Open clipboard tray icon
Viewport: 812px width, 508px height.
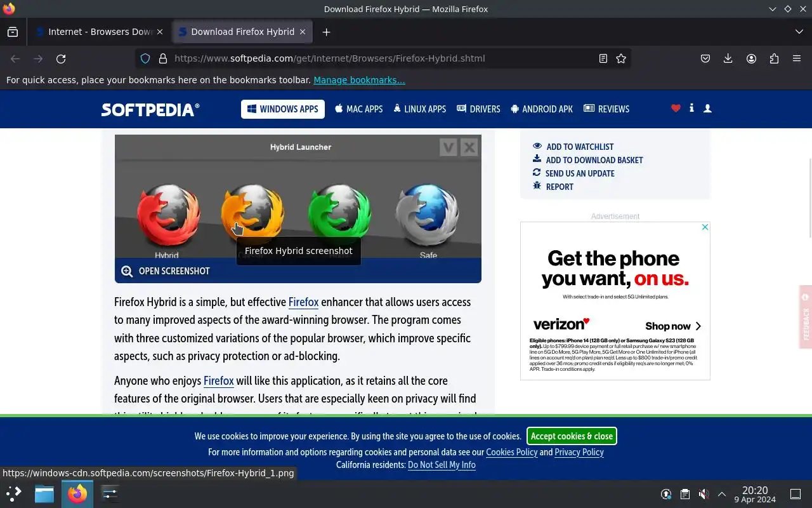coord(685,494)
